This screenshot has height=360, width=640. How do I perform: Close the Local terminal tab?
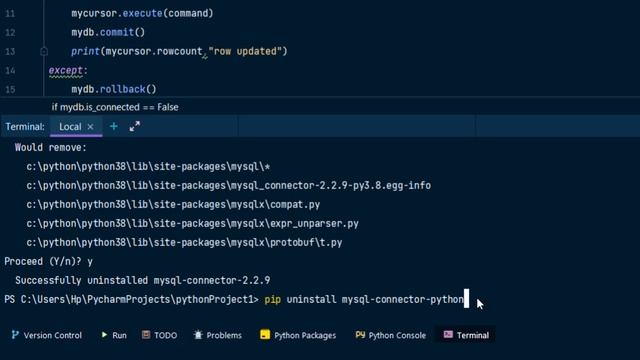pos(91,127)
